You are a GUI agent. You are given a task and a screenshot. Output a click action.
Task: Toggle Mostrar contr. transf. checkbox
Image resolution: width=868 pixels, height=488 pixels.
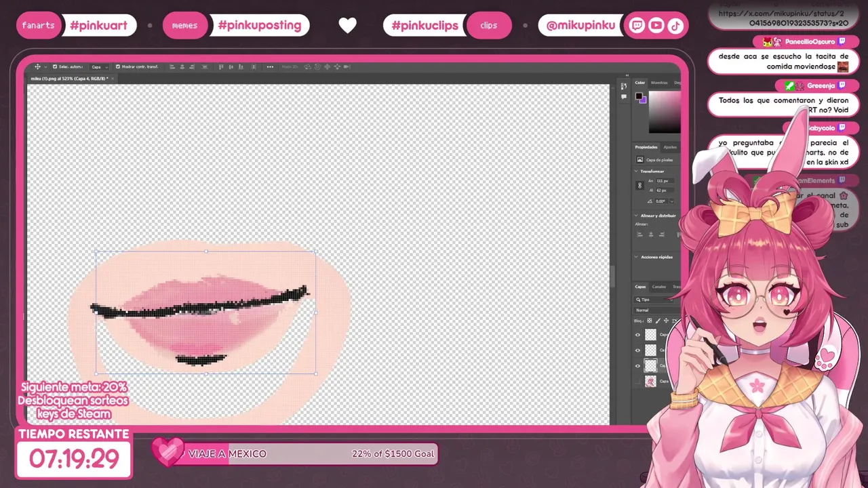118,66
